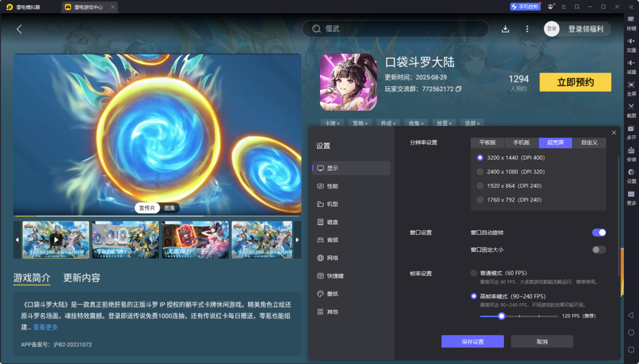Click the 登录领福利 button
The width and height of the screenshot is (639, 364).
(586, 29)
